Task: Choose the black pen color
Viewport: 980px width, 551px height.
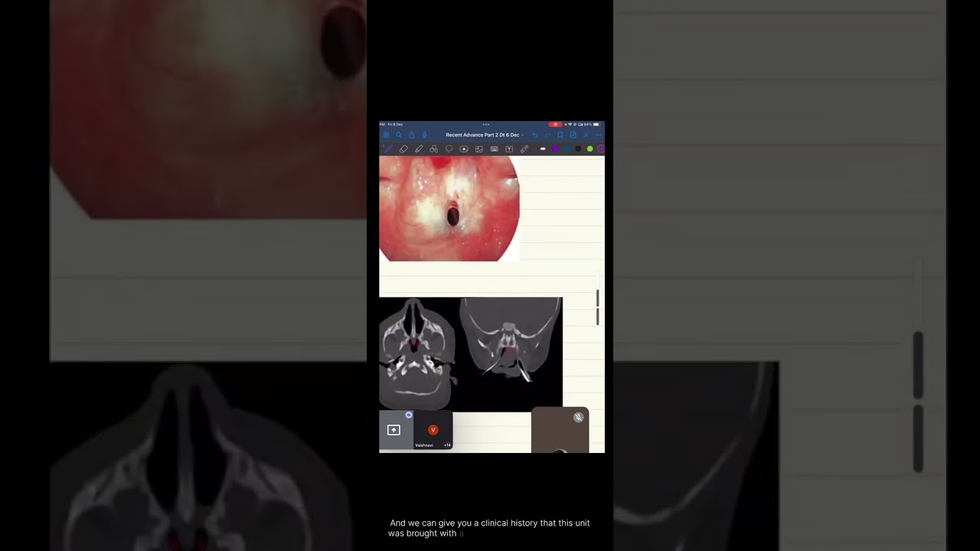Action: click(578, 148)
